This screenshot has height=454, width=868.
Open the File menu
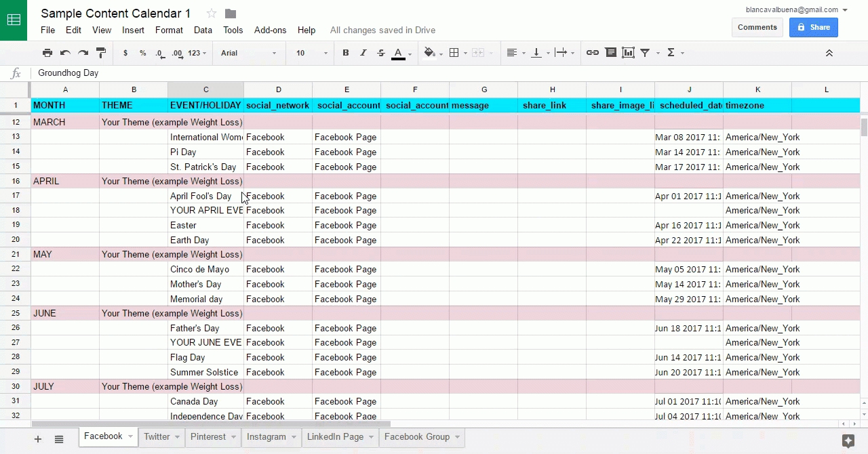tap(47, 30)
